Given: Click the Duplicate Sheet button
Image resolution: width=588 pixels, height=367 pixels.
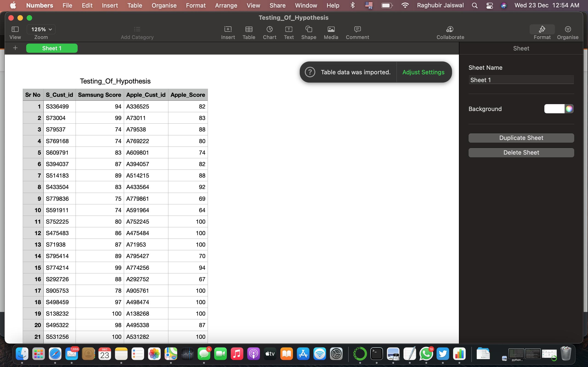Looking at the screenshot, I should pos(521,138).
